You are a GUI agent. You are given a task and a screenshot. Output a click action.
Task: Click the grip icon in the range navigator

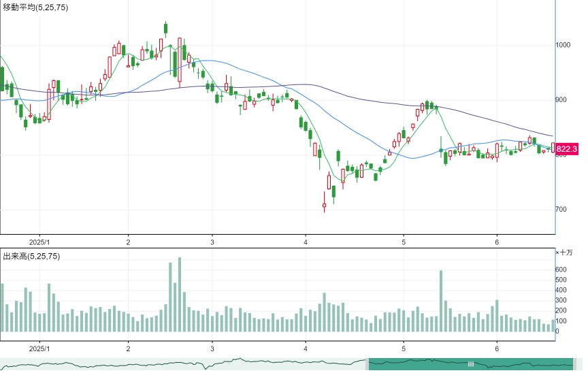[x=471, y=364]
